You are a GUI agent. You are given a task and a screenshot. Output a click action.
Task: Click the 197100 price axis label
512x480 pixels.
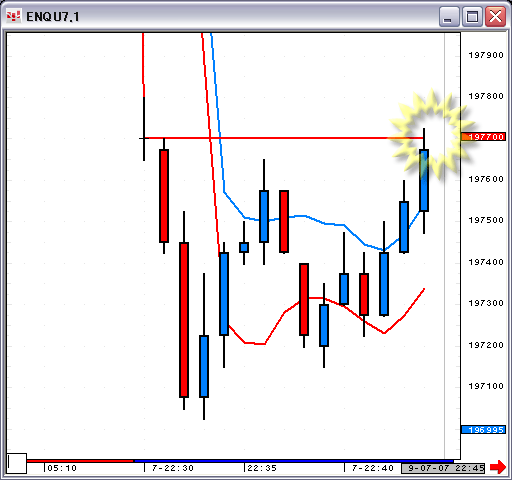click(x=486, y=386)
